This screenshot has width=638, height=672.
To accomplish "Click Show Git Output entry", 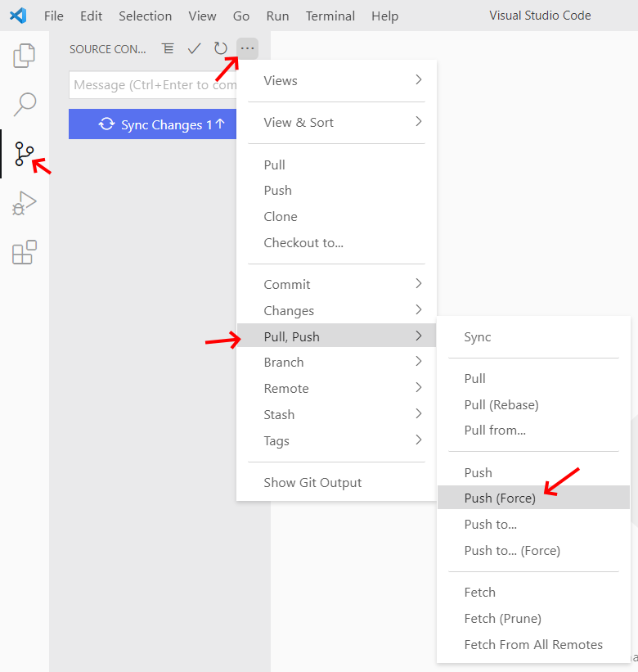I will (x=312, y=482).
